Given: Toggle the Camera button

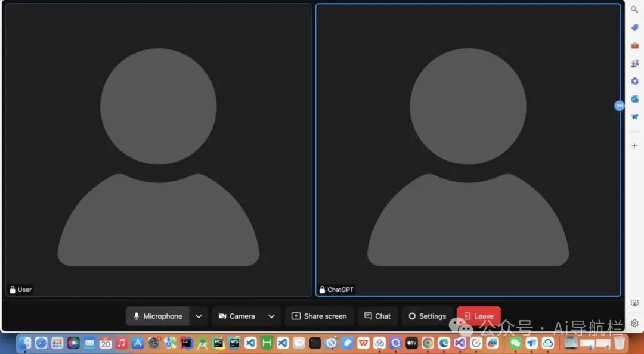Looking at the screenshot, I should point(237,316).
